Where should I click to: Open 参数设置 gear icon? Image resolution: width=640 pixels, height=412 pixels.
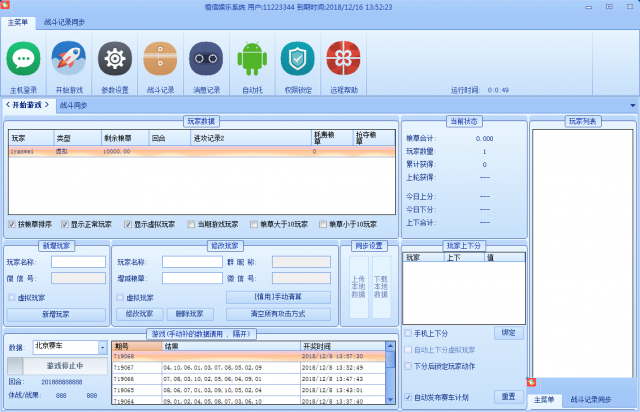(x=114, y=60)
